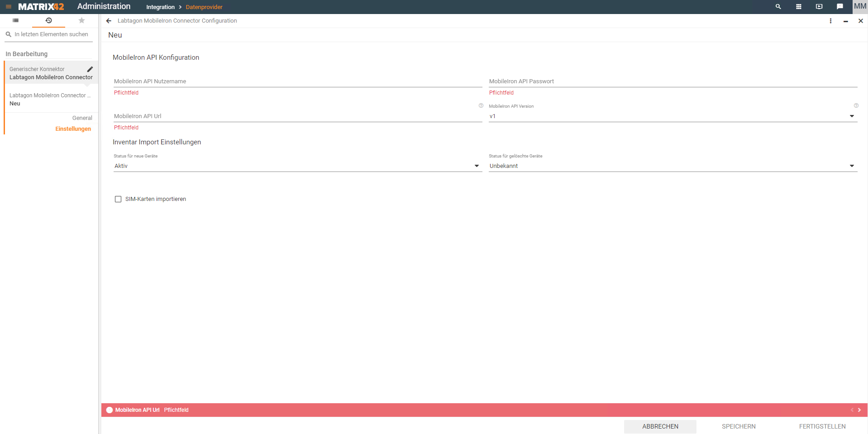Open the Integration breadcrumb

[160, 7]
